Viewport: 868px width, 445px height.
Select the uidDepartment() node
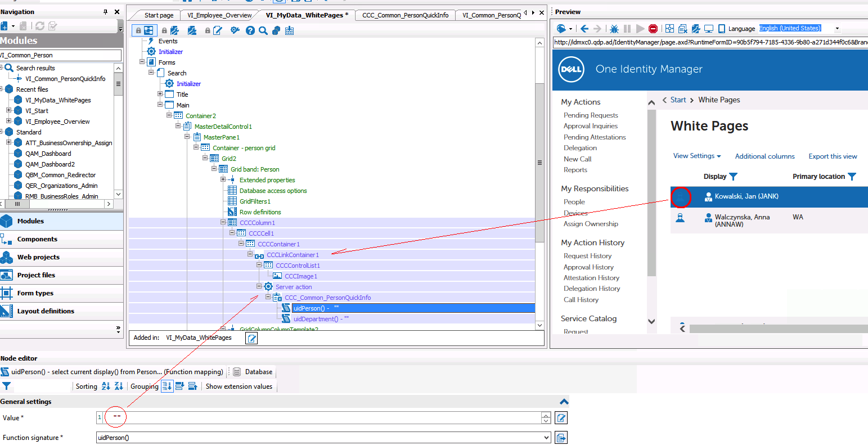click(x=321, y=319)
